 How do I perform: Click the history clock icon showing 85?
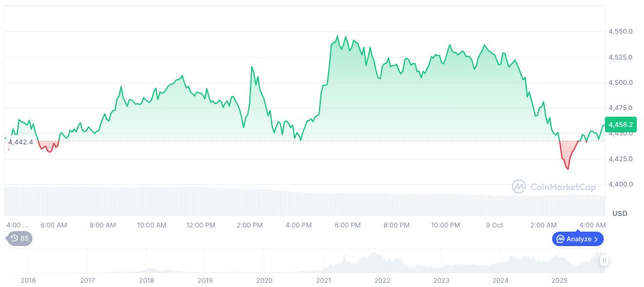pos(14,238)
